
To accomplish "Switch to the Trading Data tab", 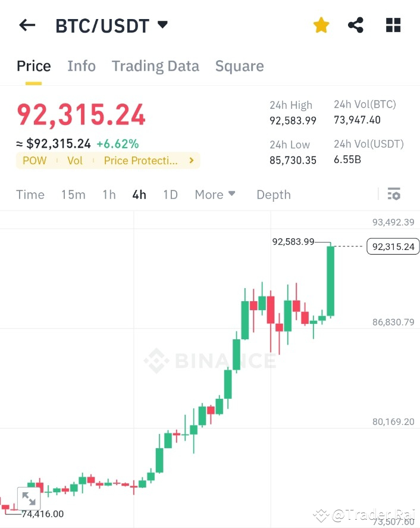I will click(155, 65).
